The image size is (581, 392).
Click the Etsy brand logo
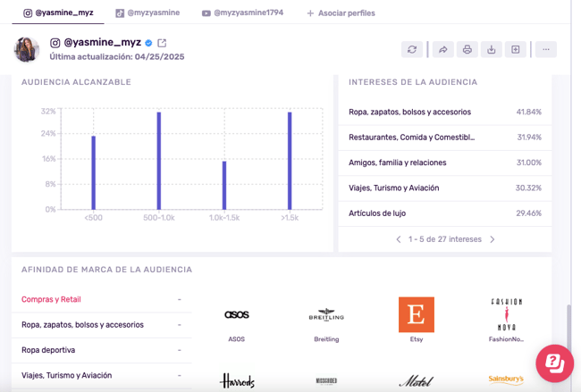click(x=416, y=315)
